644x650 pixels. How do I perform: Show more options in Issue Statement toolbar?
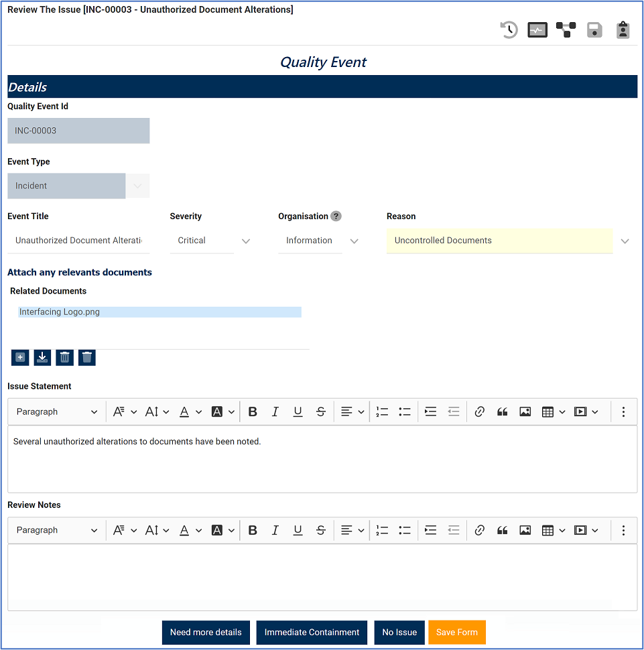click(x=623, y=411)
